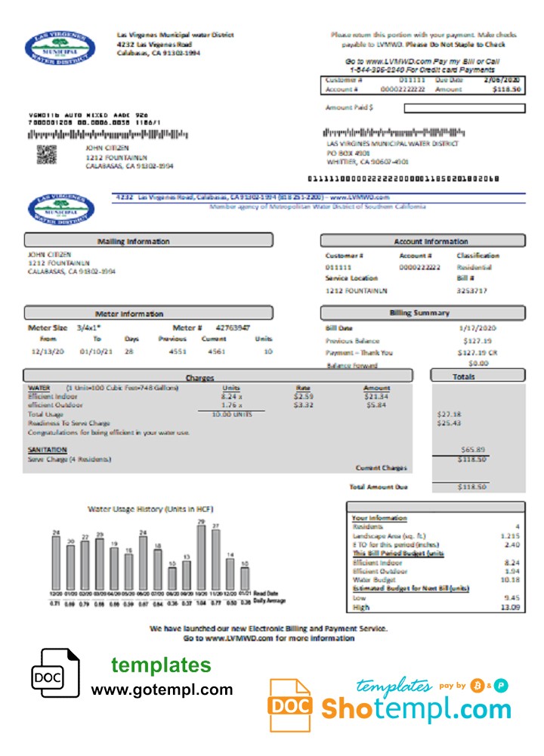Select the Balance Forward value $0.00
This screenshot has width=544, height=756.
478,364
